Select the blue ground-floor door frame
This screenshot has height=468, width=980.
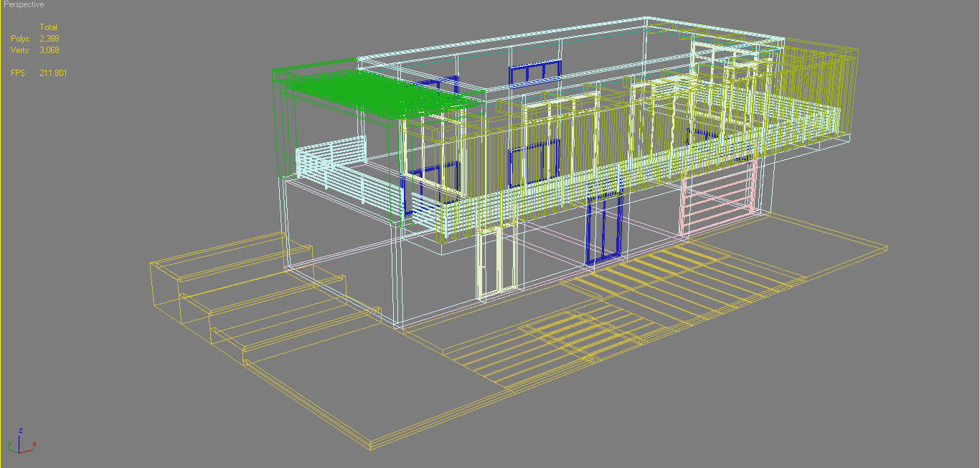[604, 224]
